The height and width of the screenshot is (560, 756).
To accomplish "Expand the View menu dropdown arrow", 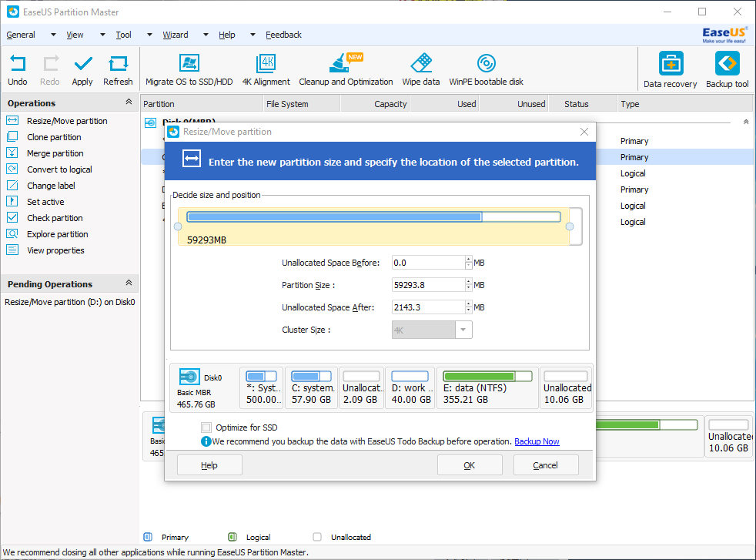I will (102, 35).
